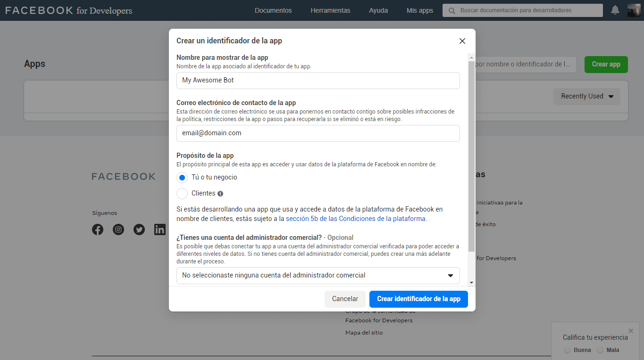Open the user profile avatar

pyautogui.click(x=634, y=10)
